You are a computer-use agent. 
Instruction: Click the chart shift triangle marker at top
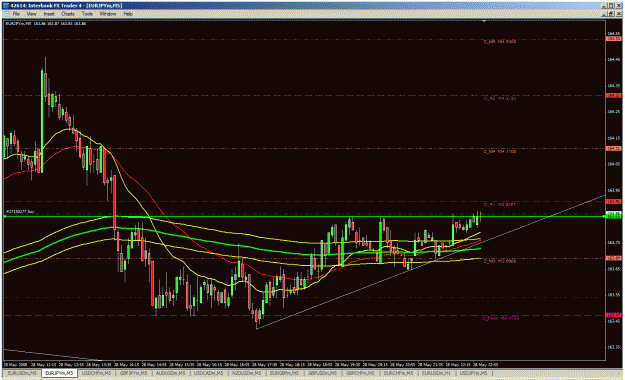click(x=484, y=21)
